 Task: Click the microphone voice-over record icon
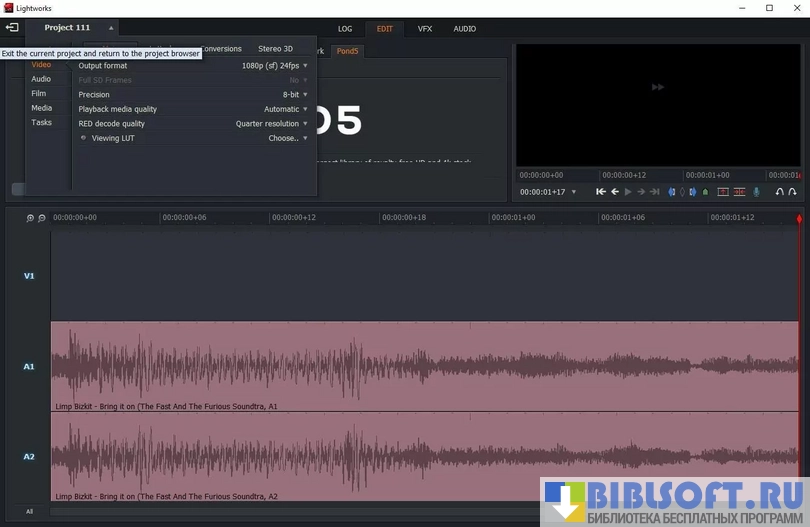click(x=756, y=192)
